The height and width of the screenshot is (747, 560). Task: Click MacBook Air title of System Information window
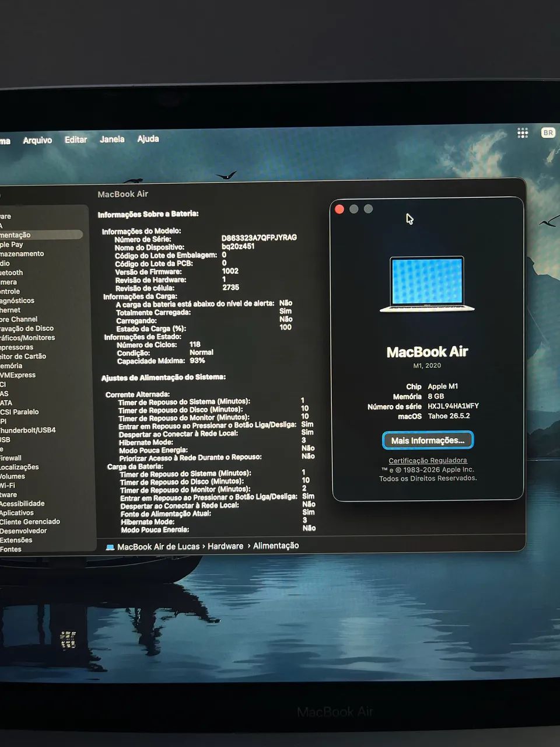click(123, 194)
